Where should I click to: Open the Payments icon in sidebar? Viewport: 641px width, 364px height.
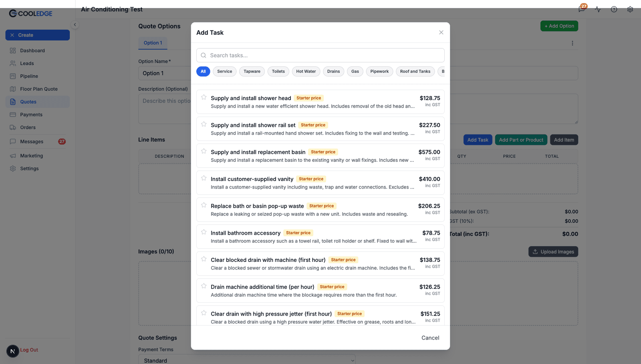pos(13,115)
